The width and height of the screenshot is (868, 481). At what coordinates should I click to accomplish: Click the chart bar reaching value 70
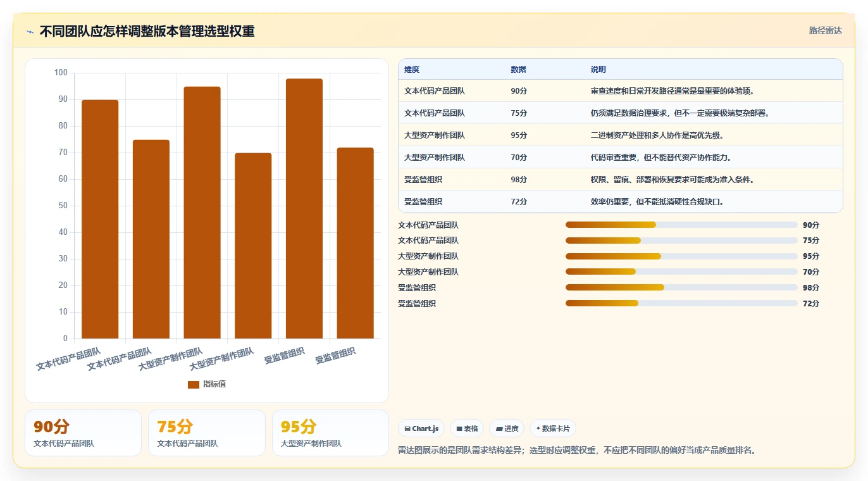[253, 246]
